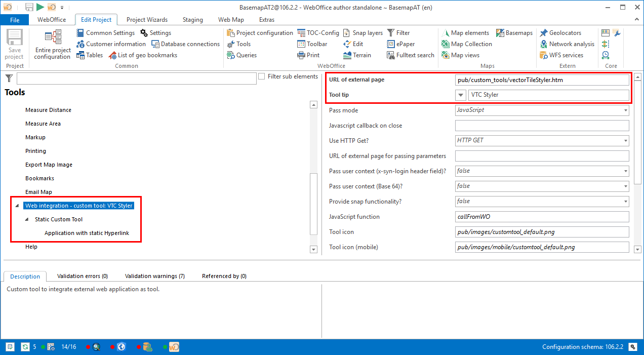Select the Geolocators icon in the Extern group
The image size is (644, 355).
544,32
